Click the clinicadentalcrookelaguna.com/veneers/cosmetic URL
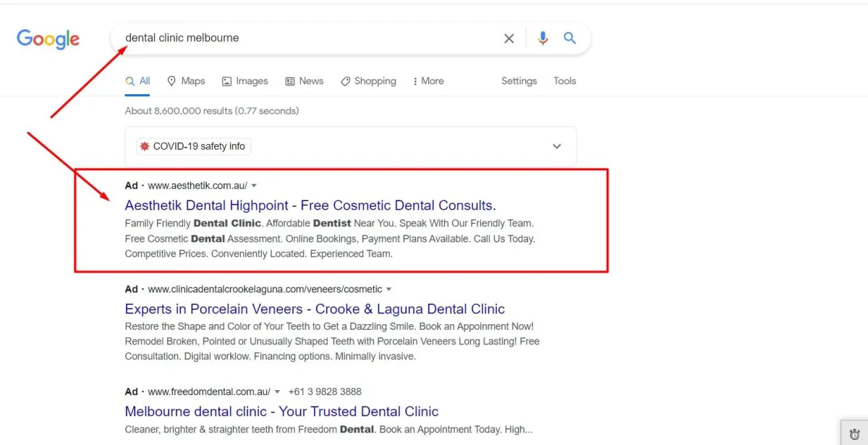The width and height of the screenshot is (868, 445). 265,289
